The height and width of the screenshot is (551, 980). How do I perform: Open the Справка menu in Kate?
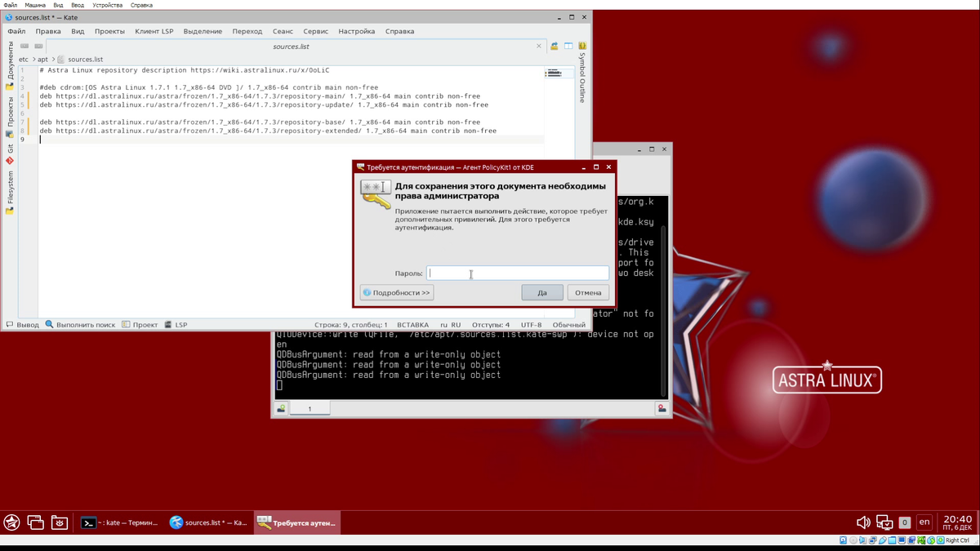[x=399, y=31]
